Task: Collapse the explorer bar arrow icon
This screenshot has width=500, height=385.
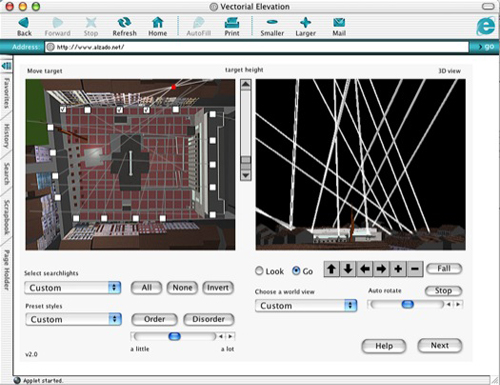Action: 6,66
